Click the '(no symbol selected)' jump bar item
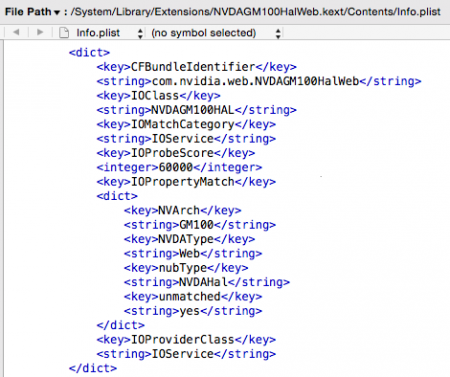The height and width of the screenshot is (377, 450). tap(204, 33)
